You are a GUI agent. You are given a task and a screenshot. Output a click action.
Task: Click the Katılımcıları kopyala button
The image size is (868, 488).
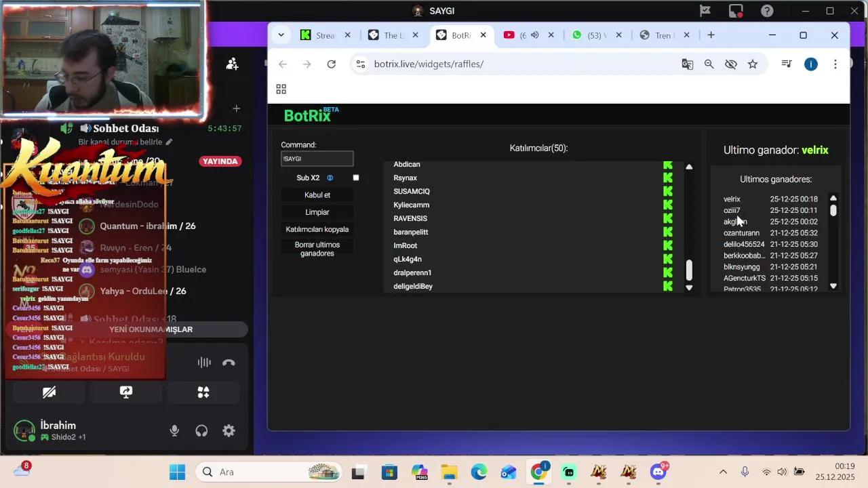click(317, 229)
